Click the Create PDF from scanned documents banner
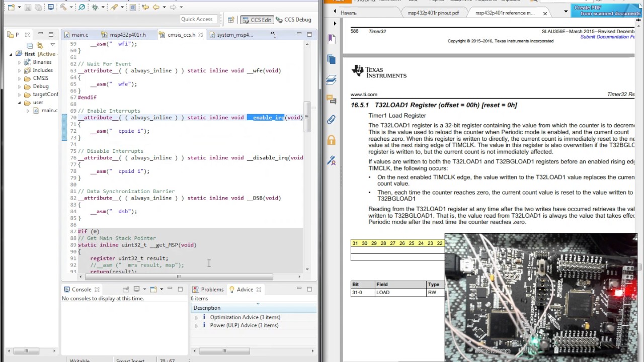 pos(607,11)
